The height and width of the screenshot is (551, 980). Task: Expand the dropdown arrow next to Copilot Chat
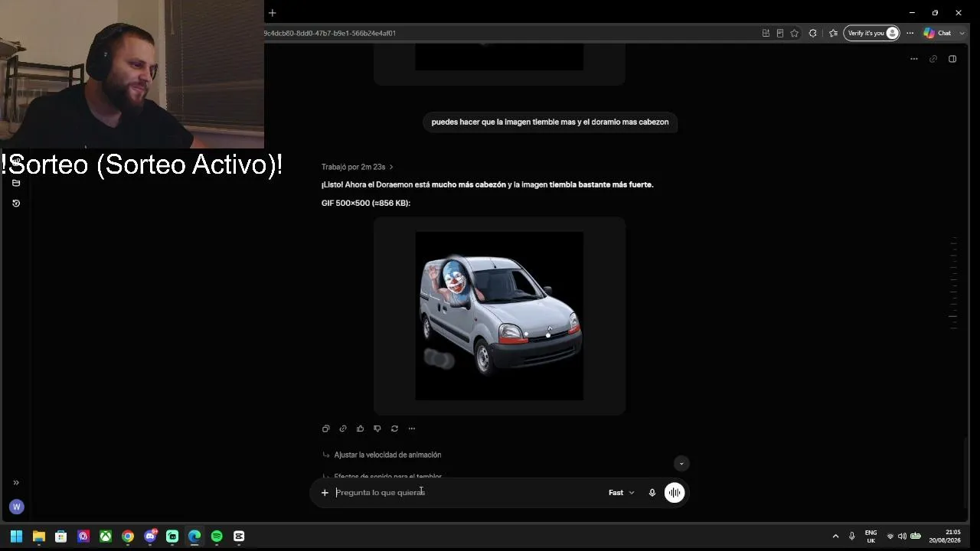962,33
